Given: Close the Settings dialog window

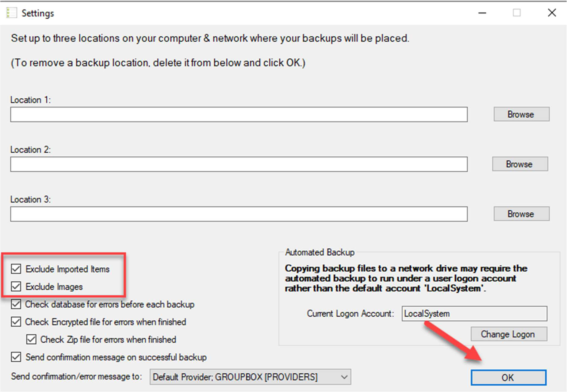Looking at the screenshot, I should pos(552,13).
